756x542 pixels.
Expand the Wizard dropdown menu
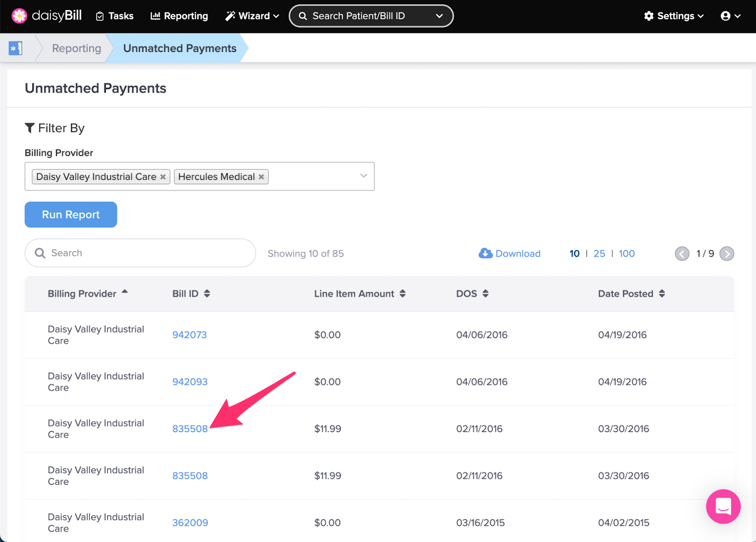click(252, 16)
